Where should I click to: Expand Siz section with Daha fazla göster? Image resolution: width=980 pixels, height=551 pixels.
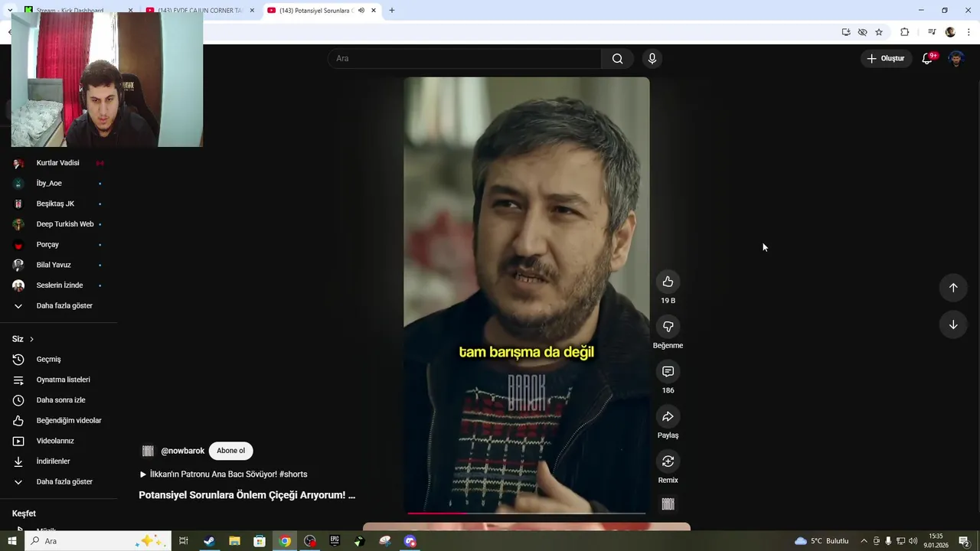pyautogui.click(x=58, y=482)
